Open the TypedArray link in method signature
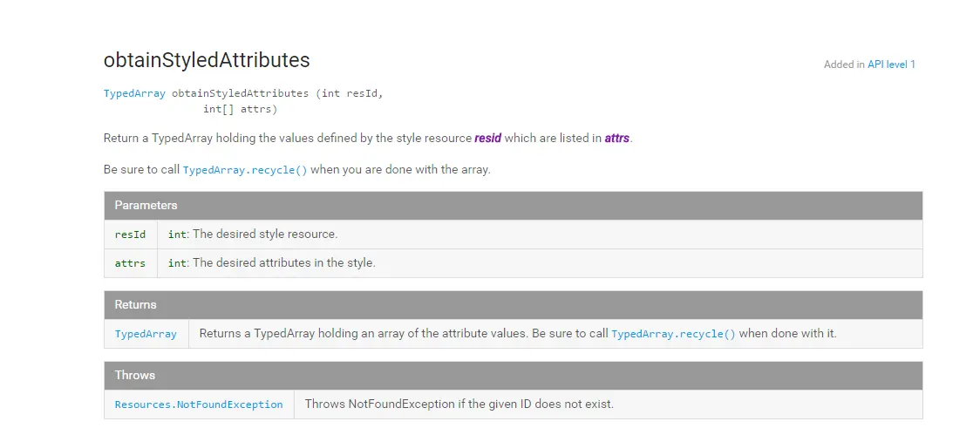Viewport: 980px width, 435px height. coord(134,94)
